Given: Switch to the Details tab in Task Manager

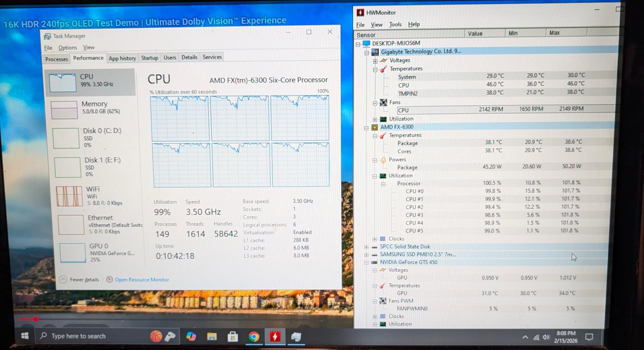Looking at the screenshot, I should [189, 57].
